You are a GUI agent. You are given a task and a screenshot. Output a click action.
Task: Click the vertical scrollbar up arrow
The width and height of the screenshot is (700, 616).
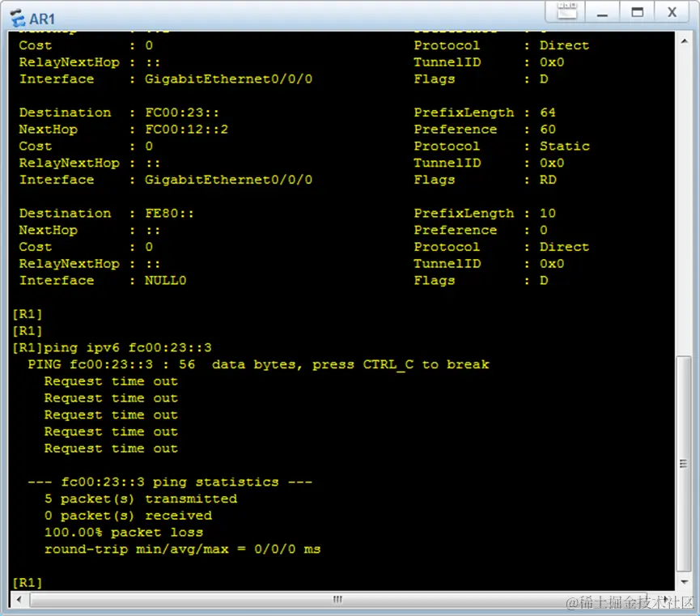click(684, 41)
